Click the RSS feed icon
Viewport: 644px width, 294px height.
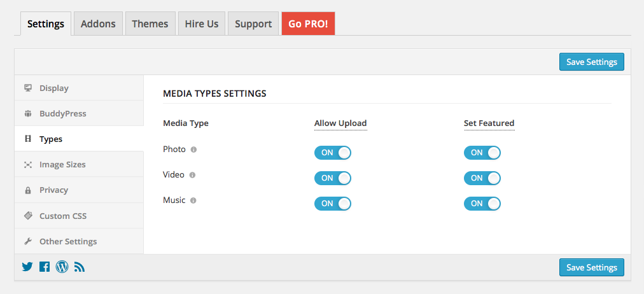click(80, 267)
